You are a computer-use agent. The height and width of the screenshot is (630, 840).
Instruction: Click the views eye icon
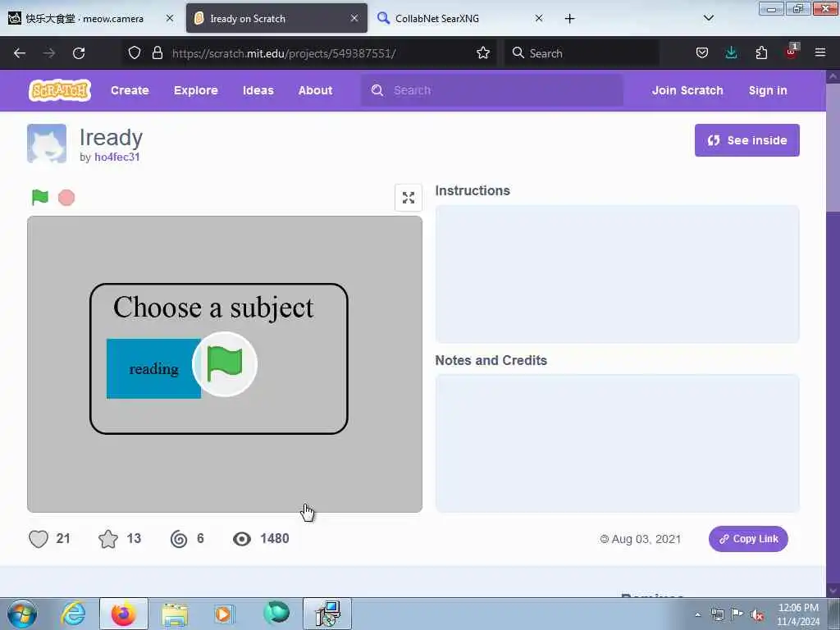(x=242, y=539)
